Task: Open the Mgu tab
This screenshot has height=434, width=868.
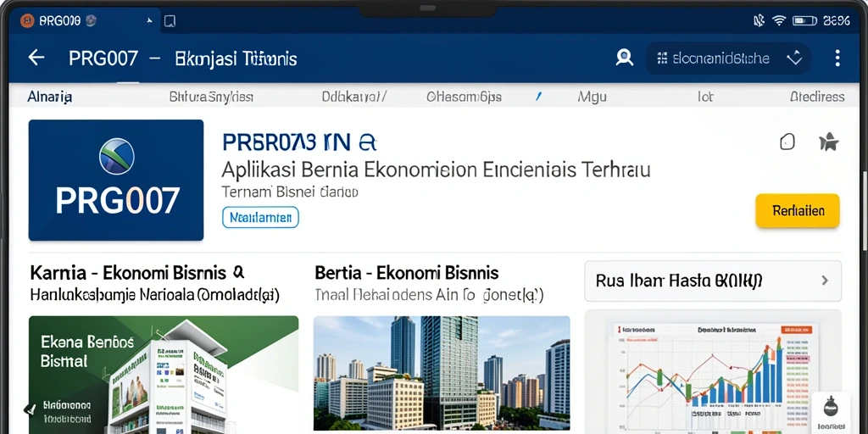Action: [x=592, y=97]
